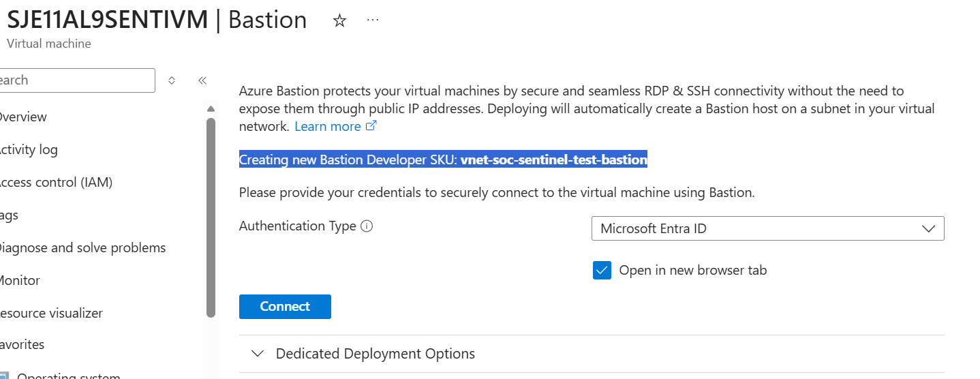Viewport: 980px width, 379px height.
Task: Click the Open in new browser tab label
Action: click(x=693, y=271)
